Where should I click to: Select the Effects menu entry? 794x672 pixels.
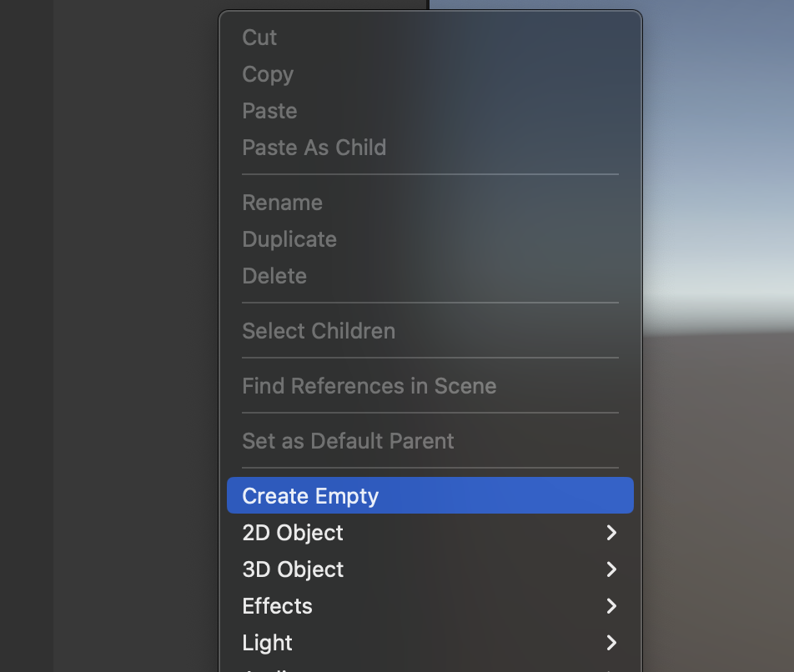pos(277,606)
